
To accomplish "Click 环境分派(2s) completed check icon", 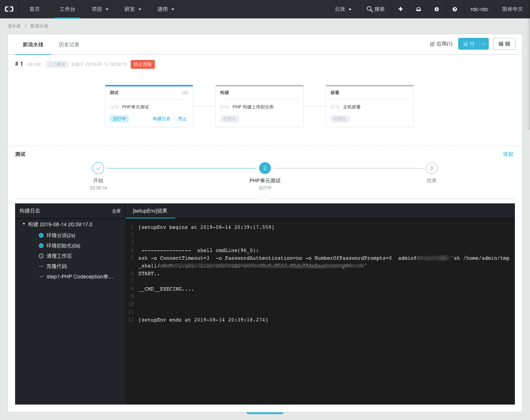I will (41, 235).
